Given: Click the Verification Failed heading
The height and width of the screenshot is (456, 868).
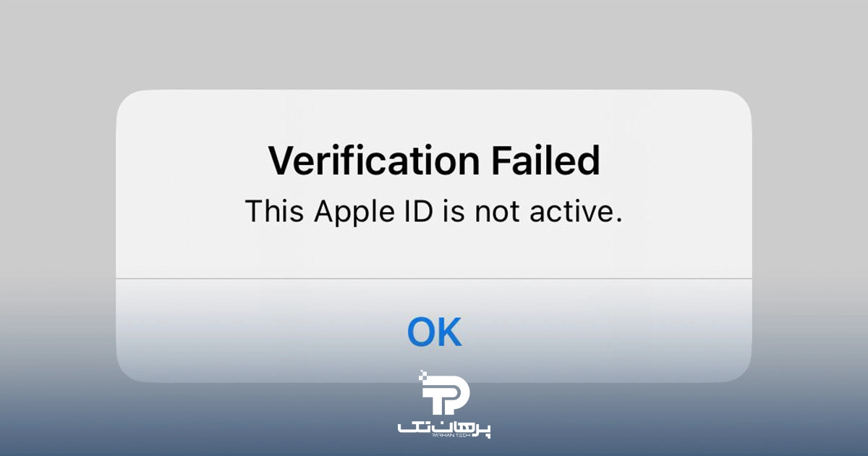Looking at the screenshot, I should (x=434, y=161).
